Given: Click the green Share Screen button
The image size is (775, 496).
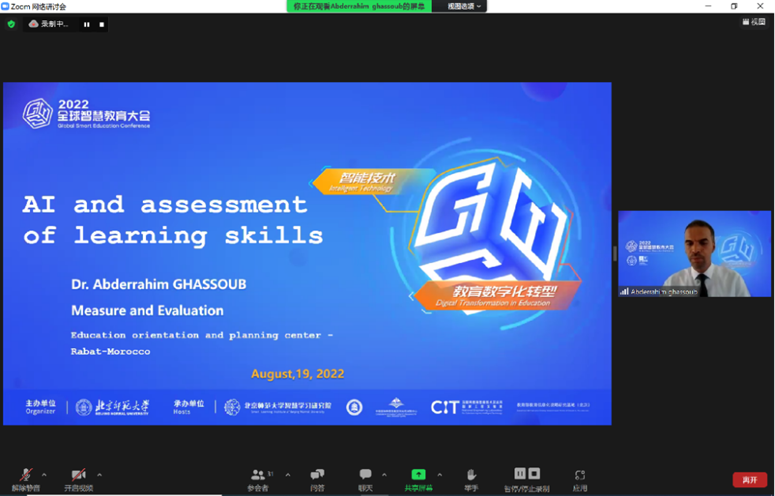Looking at the screenshot, I should (x=418, y=478).
